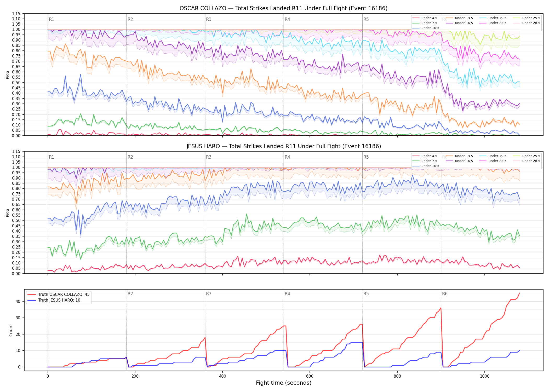
Task: Click 1.00 tick on Jesus Haro Prob axis
Action: click(x=16, y=168)
